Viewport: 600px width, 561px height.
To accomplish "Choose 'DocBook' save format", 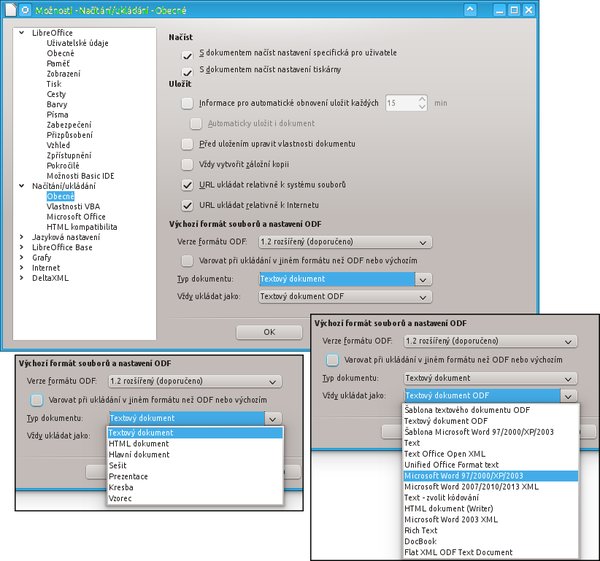I will (491, 541).
